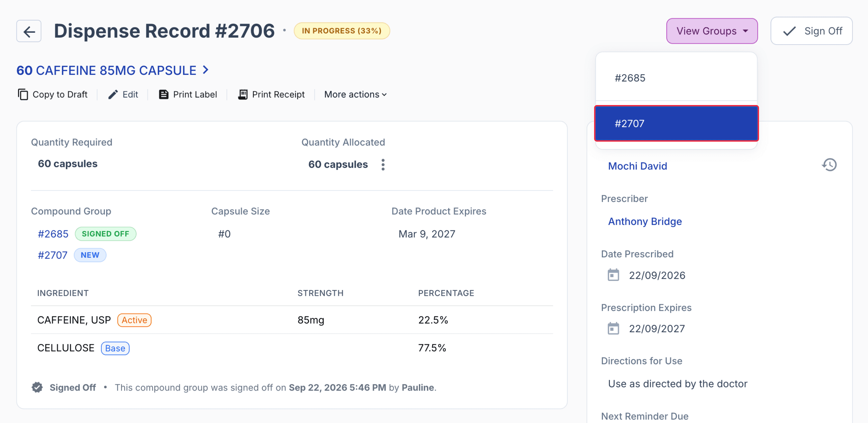Click the Active tag on Caffeine, USP

click(134, 320)
